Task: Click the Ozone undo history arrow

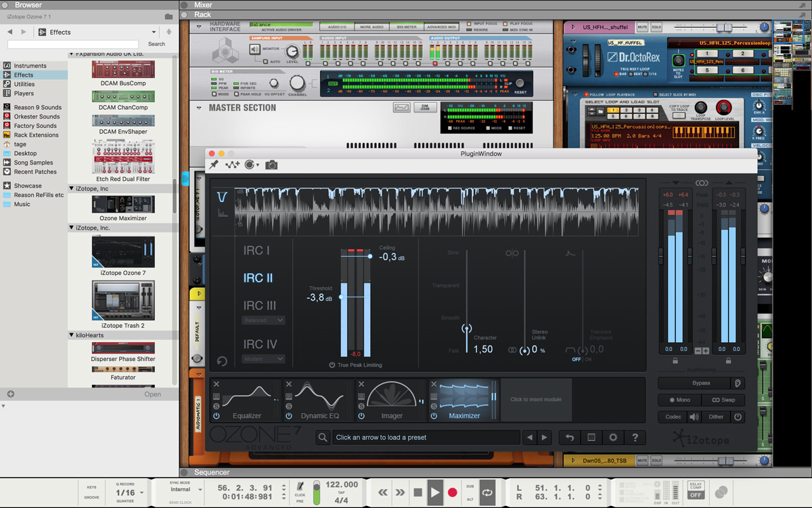Action: click(570, 438)
